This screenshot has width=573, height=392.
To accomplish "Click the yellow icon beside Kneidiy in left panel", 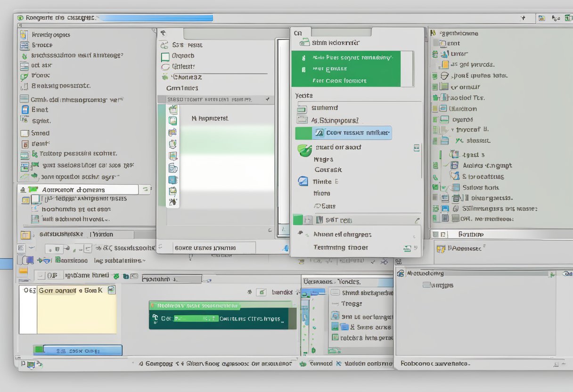I will tap(24, 34).
